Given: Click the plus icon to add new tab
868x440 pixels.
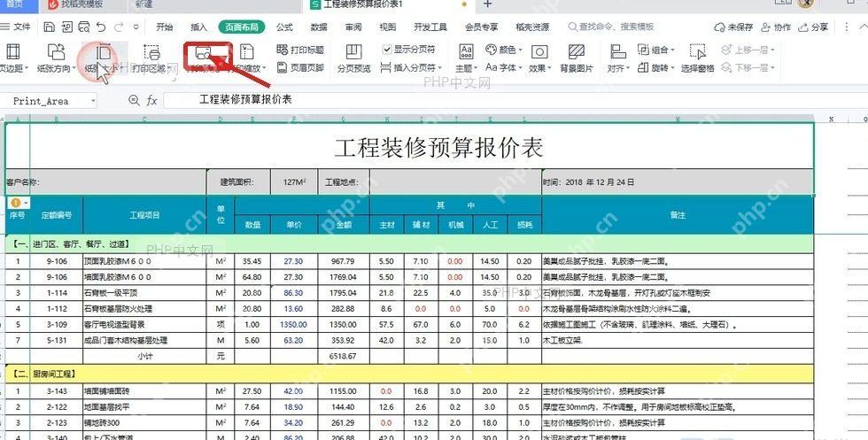Looking at the screenshot, I should coord(487,4).
